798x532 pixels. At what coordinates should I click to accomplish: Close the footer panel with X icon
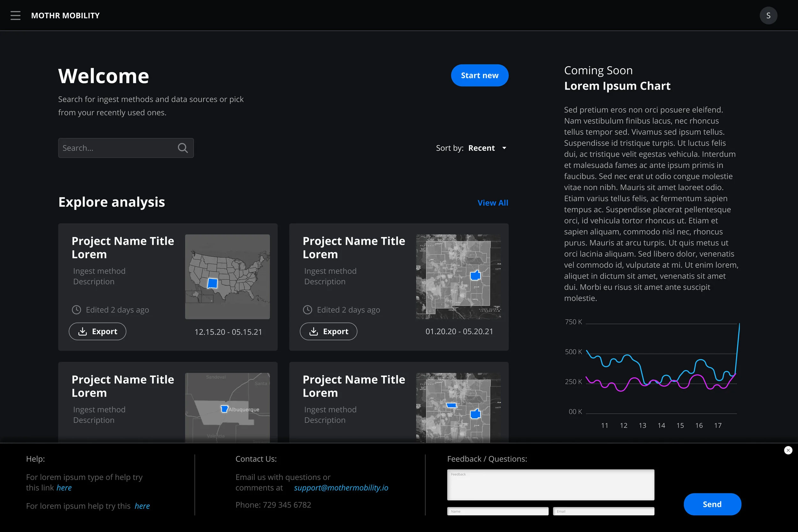(788, 450)
